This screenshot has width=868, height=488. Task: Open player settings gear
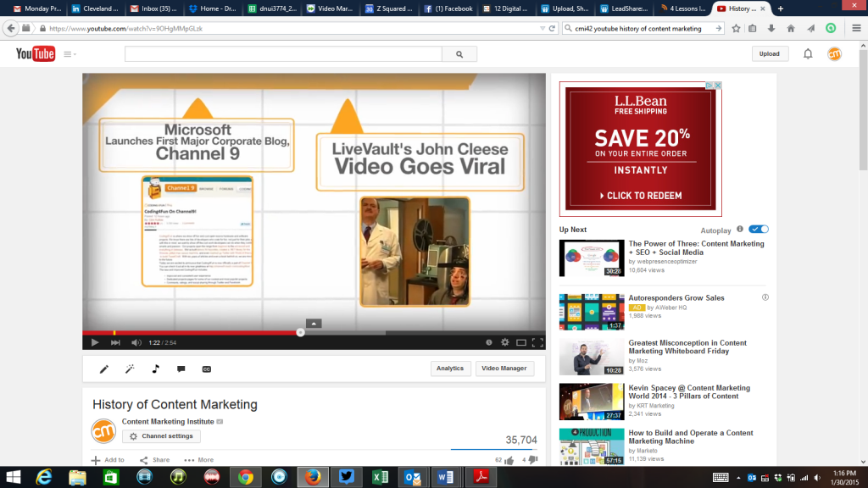[x=505, y=342]
